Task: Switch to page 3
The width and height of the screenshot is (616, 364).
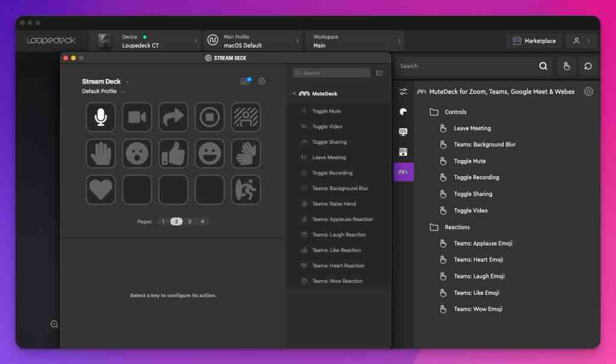Action: pos(189,221)
